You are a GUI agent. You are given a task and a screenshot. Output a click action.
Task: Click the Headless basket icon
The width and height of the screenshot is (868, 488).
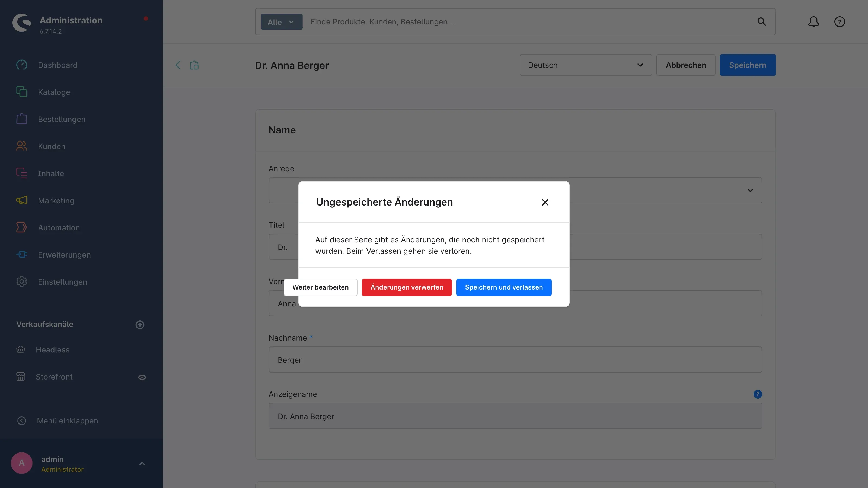[x=21, y=349]
